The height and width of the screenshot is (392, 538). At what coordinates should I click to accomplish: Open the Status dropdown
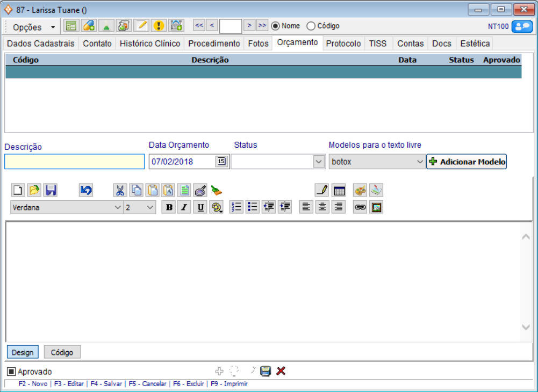tap(319, 162)
